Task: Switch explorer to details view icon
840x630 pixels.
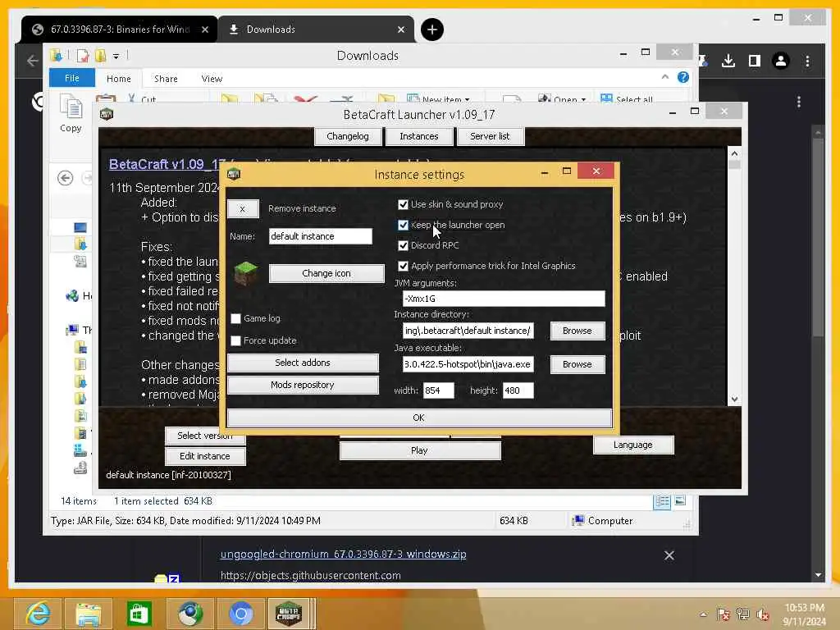Action: click(662, 501)
